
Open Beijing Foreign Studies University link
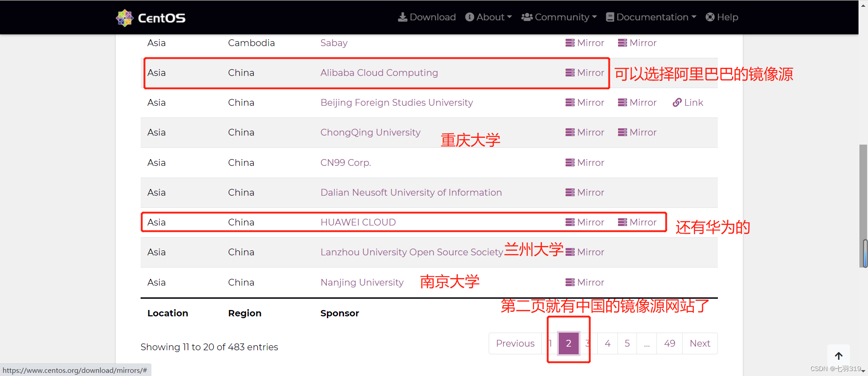click(396, 103)
